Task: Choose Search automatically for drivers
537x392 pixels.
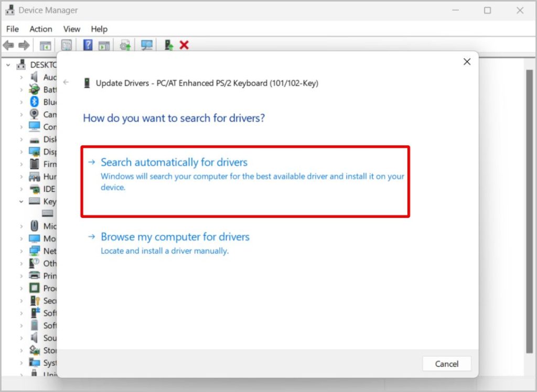Action: pyautogui.click(x=245, y=182)
